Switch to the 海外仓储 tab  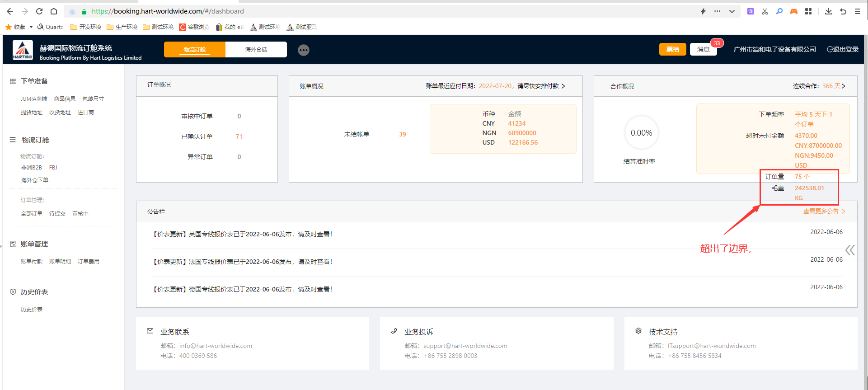256,50
